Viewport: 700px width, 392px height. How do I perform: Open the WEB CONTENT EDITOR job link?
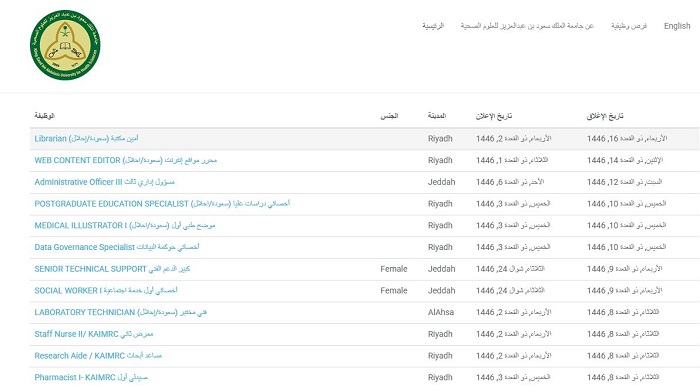125,160
